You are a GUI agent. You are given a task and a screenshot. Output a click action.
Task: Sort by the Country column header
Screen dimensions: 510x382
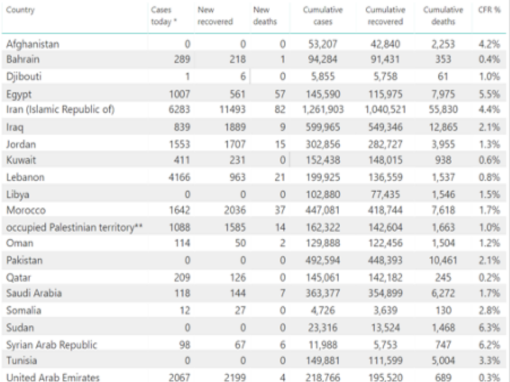[x=20, y=10]
